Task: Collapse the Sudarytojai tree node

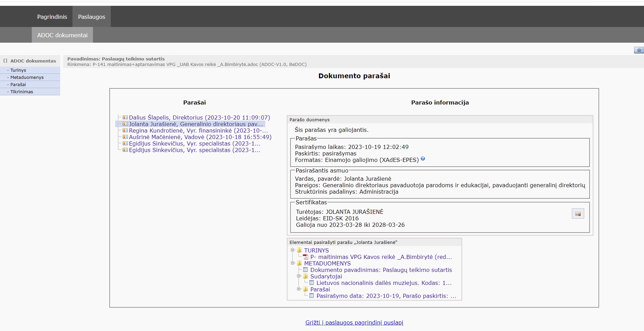Action: pos(299,276)
